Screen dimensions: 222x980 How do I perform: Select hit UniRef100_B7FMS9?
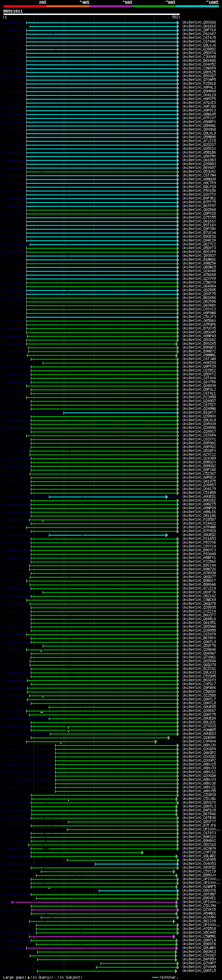(x=199, y=531)
